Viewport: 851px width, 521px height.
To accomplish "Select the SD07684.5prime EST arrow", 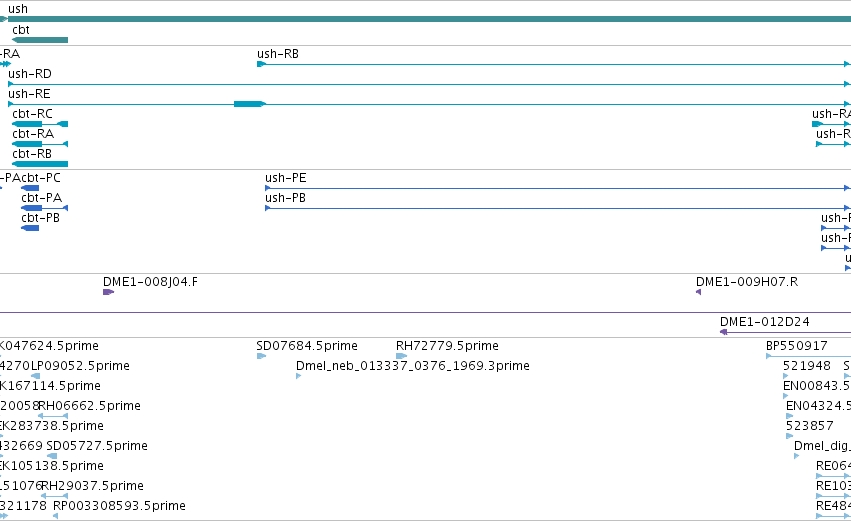I will pyautogui.click(x=261, y=356).
